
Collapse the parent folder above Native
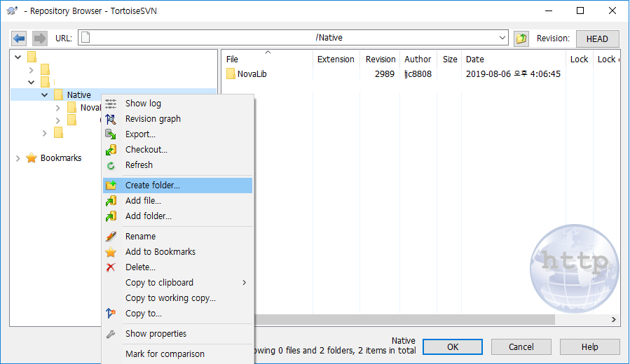click(32, 83)
